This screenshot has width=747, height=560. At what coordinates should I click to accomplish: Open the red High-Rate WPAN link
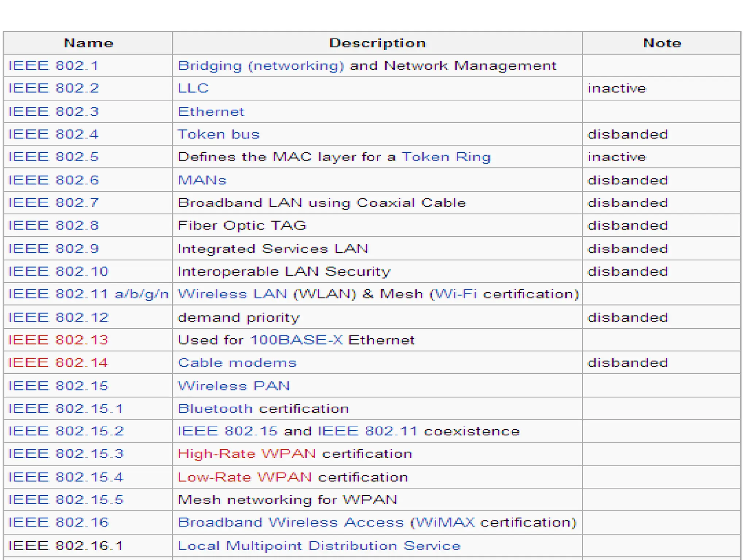tap(247, 454)
